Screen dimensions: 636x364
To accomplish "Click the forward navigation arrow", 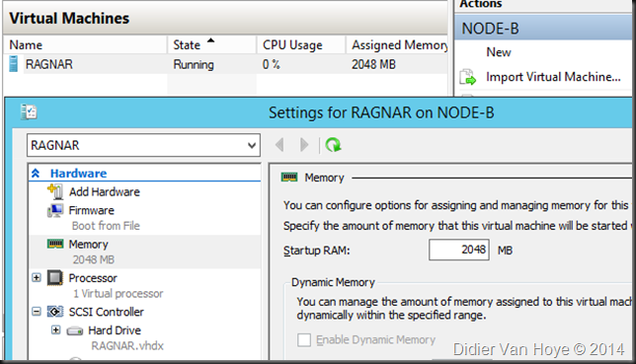I will click(x=304, y=145).
